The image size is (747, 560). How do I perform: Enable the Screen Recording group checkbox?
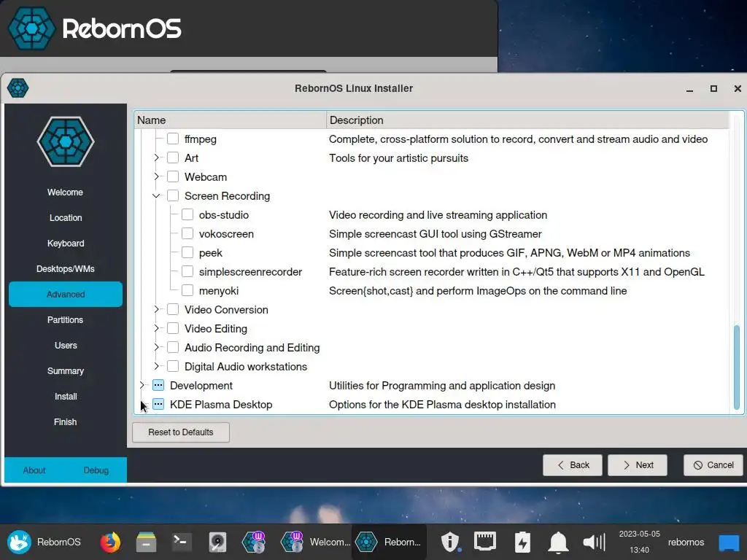point(173,195)
